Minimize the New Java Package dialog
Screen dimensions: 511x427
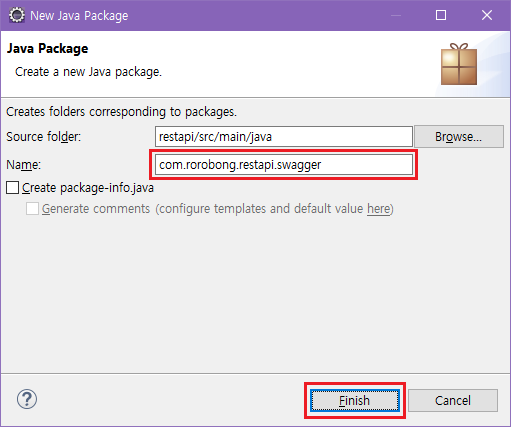396,15
